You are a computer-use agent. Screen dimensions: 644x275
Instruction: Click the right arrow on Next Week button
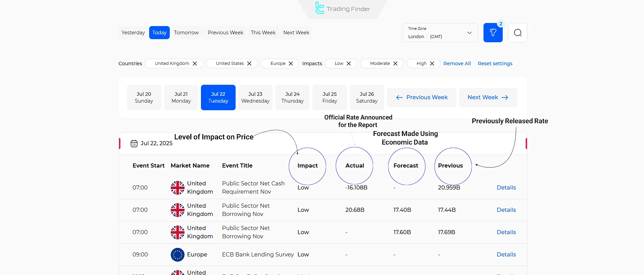click(x=505, y=98)
